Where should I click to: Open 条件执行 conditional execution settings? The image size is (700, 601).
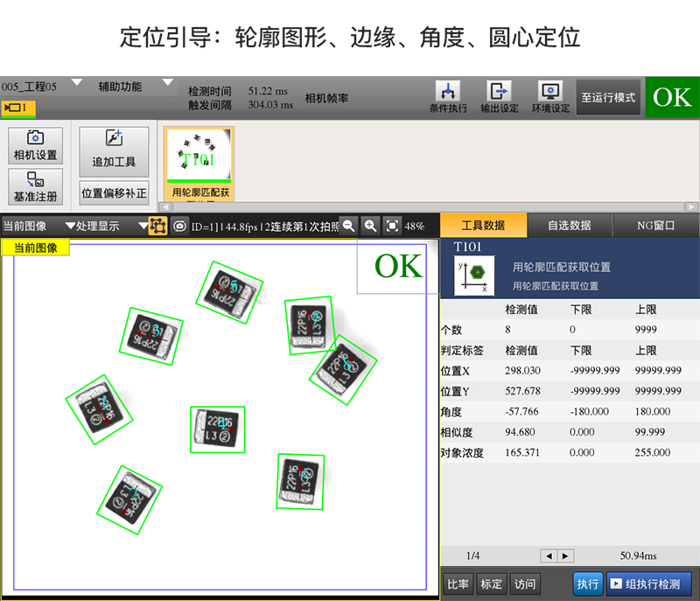coord(448,97)
